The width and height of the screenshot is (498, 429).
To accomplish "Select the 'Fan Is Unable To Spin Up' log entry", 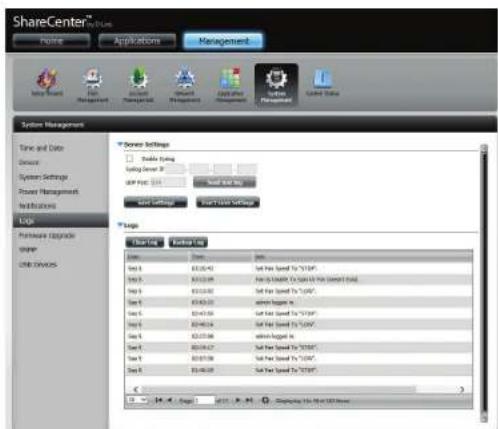I will pos(299,279).
